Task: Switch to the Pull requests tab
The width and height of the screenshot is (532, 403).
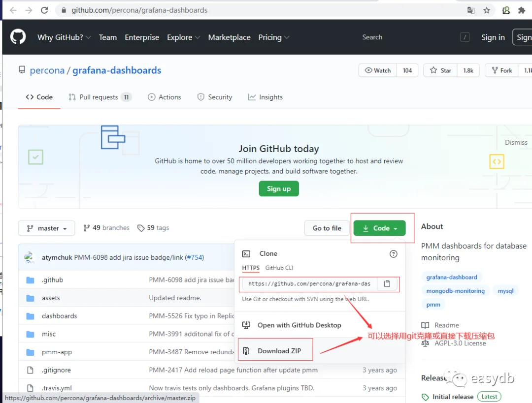Action: pyautogui.click(x=100, y=97)
